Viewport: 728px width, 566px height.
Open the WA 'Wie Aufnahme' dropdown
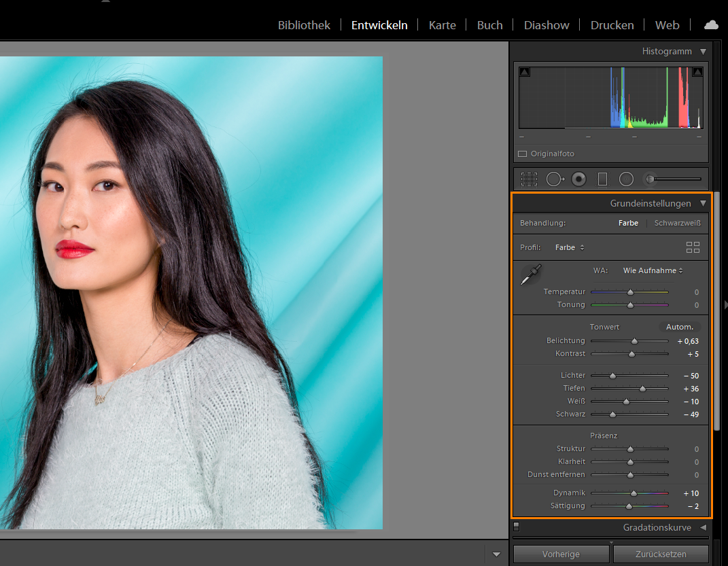pos(653,270)
